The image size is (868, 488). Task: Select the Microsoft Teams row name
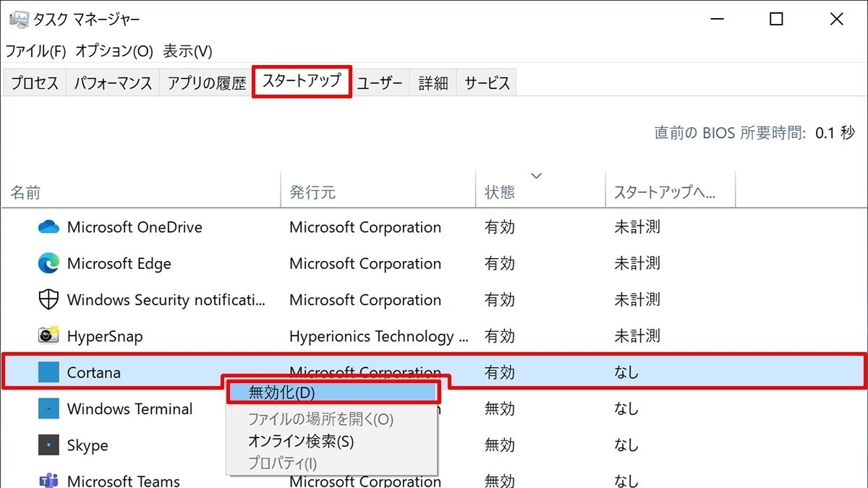pos(124,481)
